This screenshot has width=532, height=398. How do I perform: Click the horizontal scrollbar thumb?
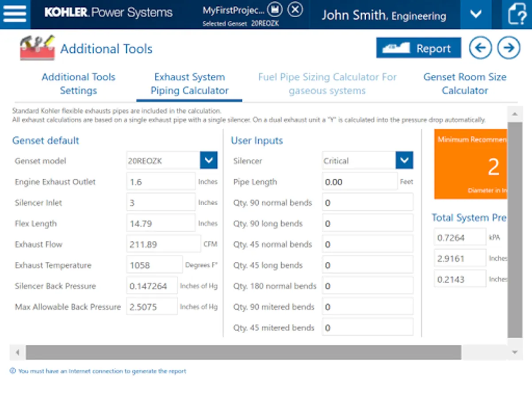pos(243,352)
